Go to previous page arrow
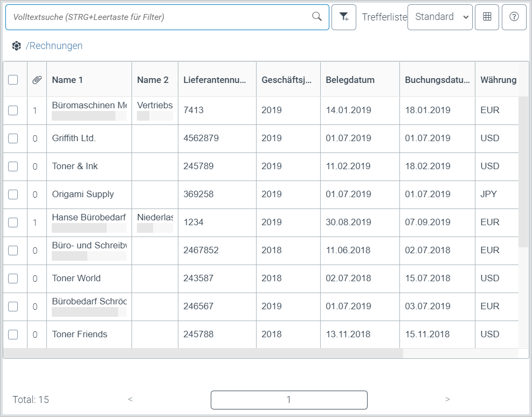The width and height of the screenshot is (532, 417). click(130, 399)
